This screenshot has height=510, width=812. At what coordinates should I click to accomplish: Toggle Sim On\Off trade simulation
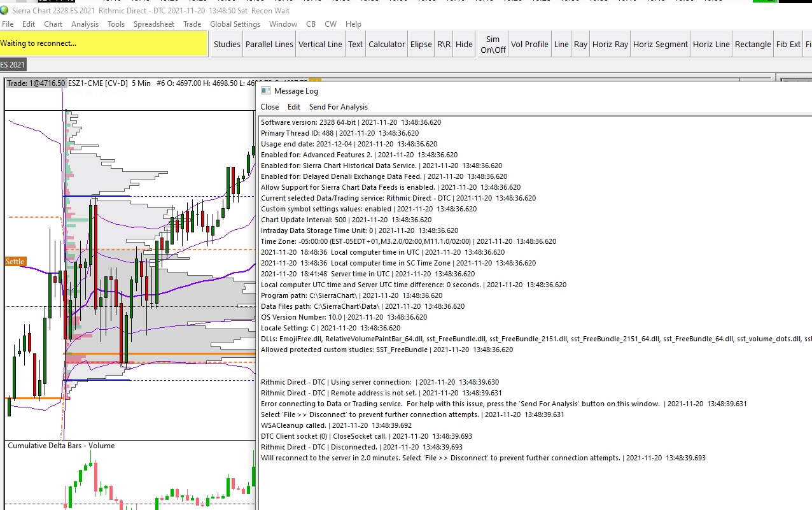tap(493, 44)
